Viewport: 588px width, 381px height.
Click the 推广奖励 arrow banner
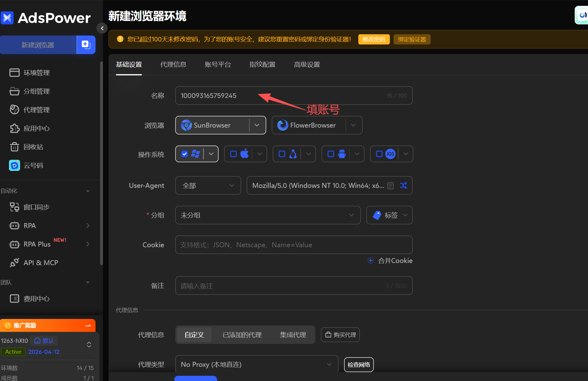point(48,326)
